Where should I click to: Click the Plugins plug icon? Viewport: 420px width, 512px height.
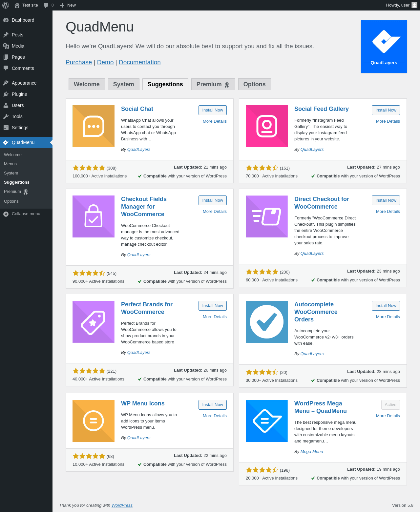[x=6, y=94]
